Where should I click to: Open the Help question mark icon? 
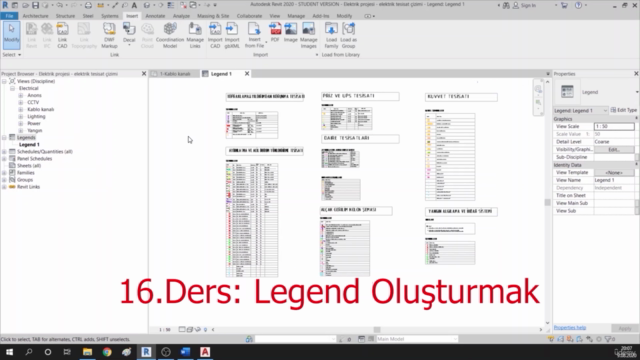578,5
